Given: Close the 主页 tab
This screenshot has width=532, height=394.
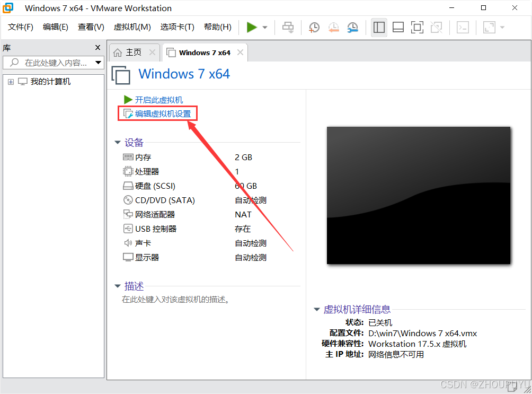Looking at the screenshot, I should pyautogui.click(x=152, y=52).
